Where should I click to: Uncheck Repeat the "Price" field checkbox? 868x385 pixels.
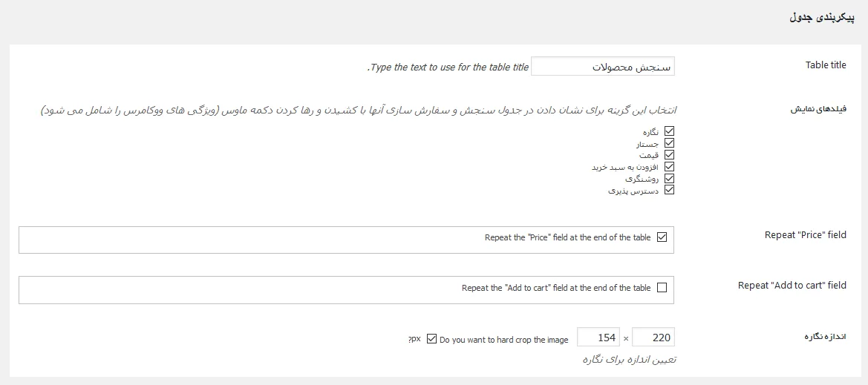(x=662, y=237)
